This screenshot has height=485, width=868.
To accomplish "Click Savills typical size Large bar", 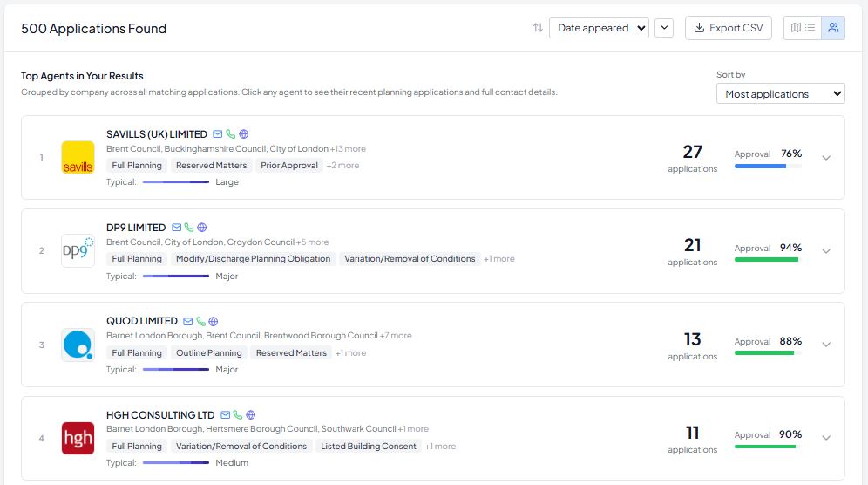I will [175, 181].
